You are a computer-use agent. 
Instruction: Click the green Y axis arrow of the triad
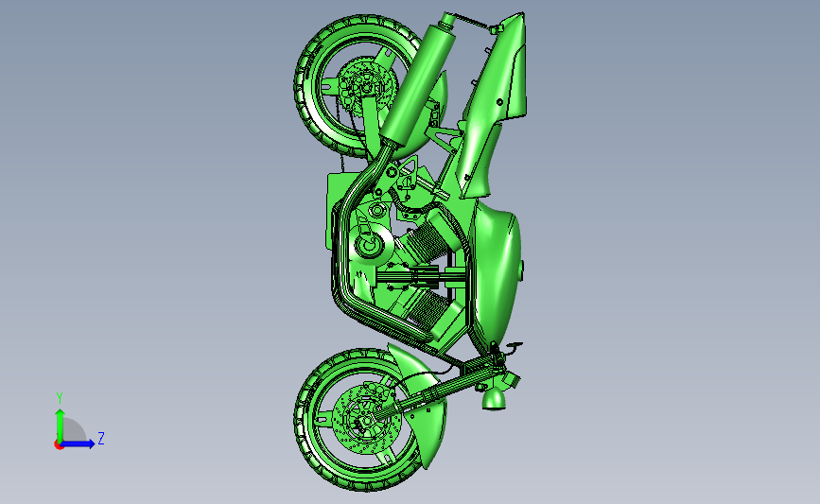click(61, 425)
